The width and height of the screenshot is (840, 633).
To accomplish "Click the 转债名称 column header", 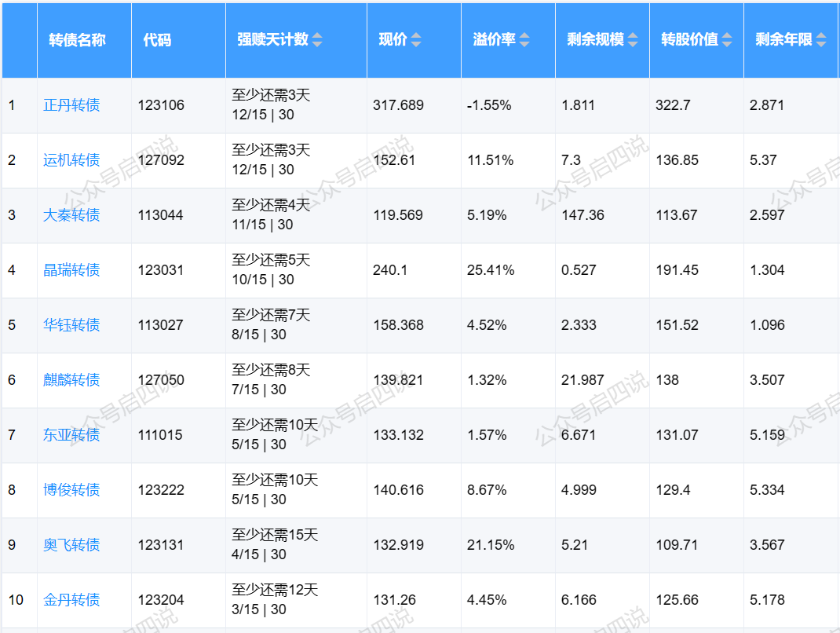I will tap(77, 40).
